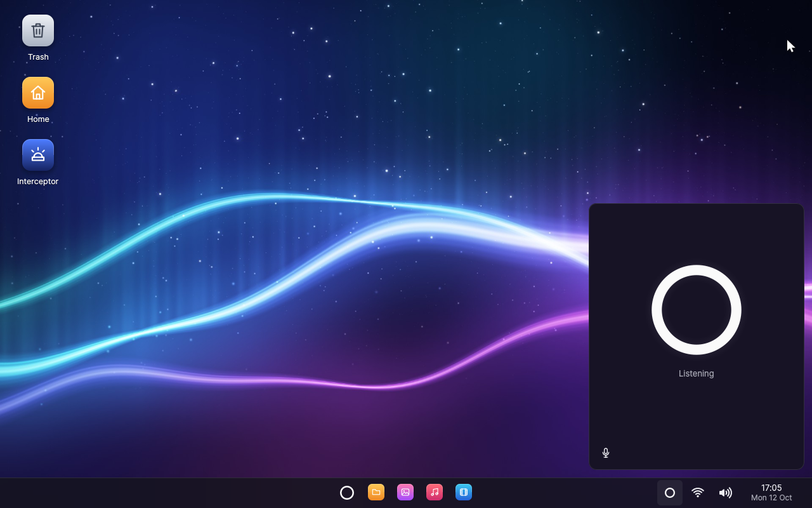Toggle the assistant circle icon in system tray
Viewport: 812px width, 508px height.
pyautogui.click(x=670, y=493)
